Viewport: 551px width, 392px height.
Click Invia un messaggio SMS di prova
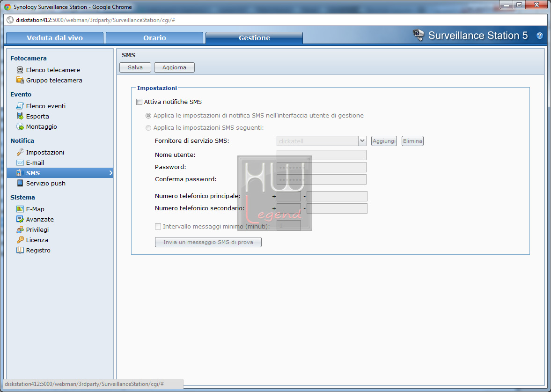pos(208,242)
